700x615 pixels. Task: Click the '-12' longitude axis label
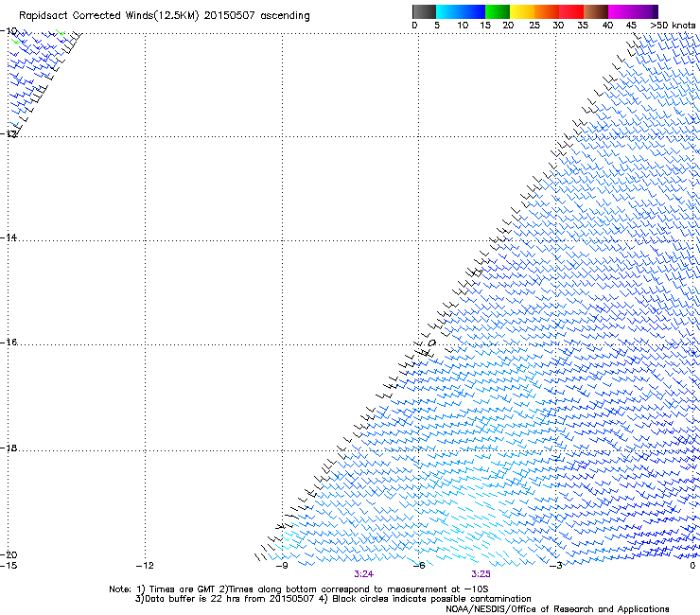pyautogui.click(x=145, y=566)
